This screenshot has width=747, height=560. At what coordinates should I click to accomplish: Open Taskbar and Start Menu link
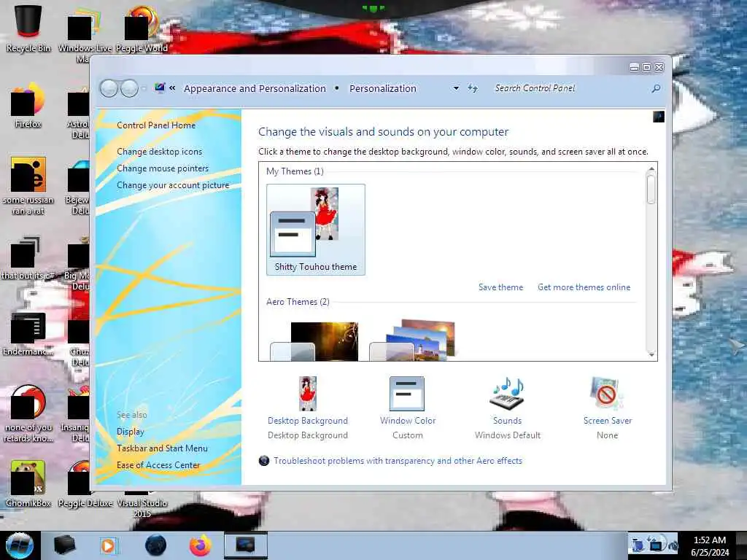(x=162, y=448)
